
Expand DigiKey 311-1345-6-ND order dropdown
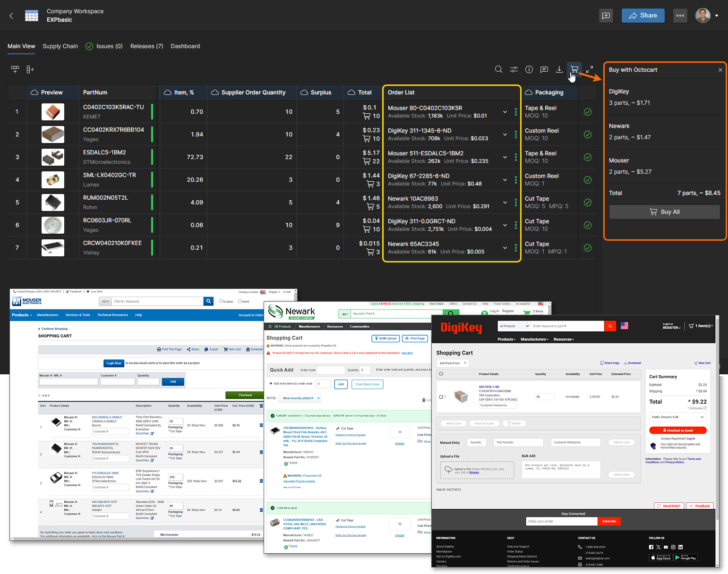click(505, 135)
